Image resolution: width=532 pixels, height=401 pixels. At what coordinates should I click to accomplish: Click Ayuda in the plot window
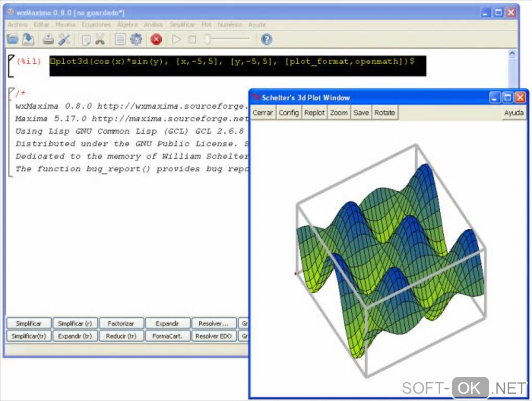point(514,113)
